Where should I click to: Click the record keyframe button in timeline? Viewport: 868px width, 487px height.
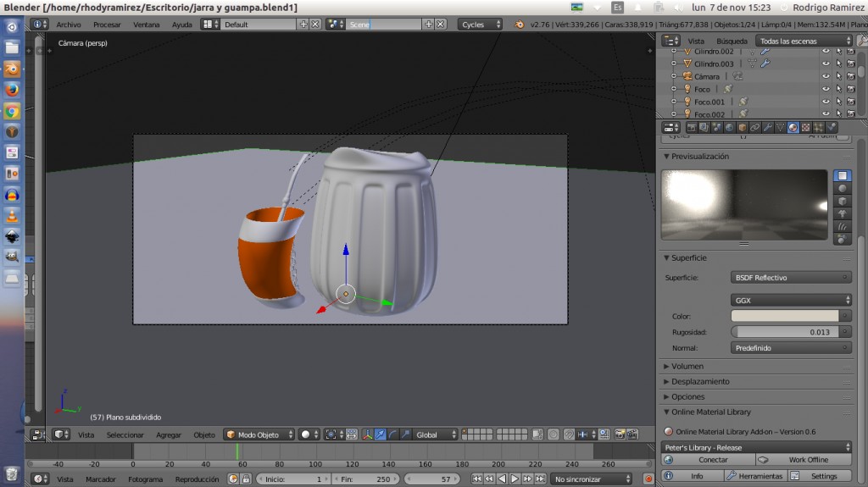click(648, 479)
